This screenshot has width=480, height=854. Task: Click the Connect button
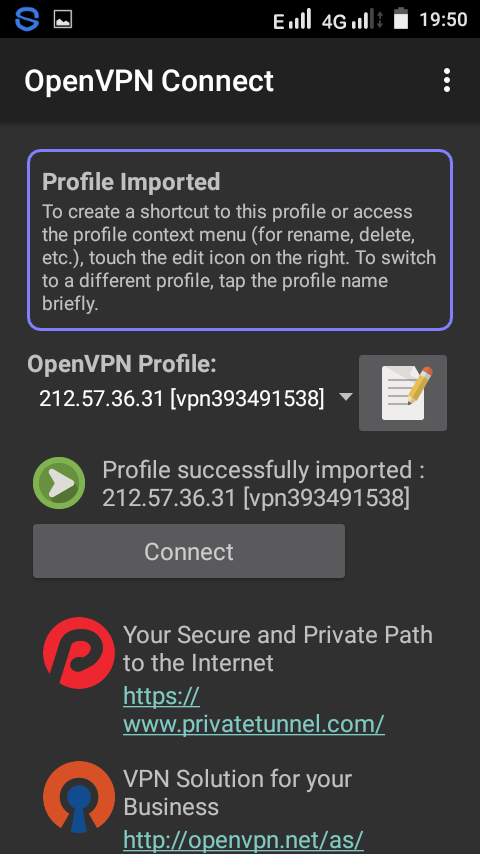pyautogui.click(x=189, y=551)
